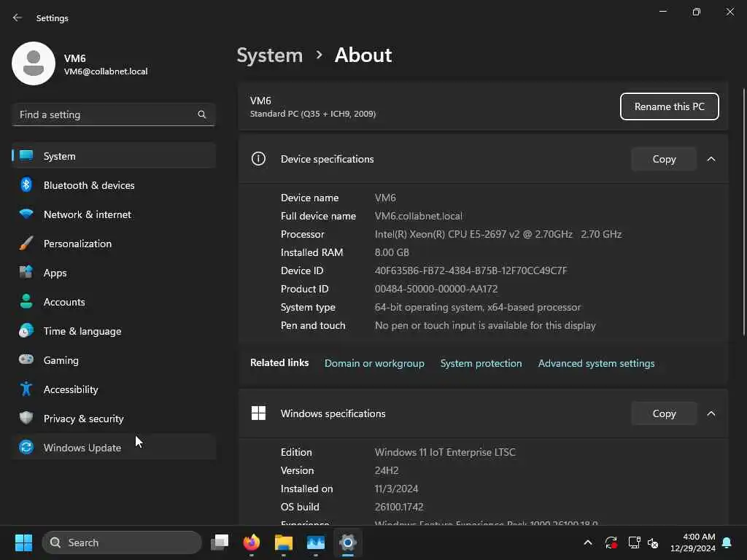The height and width of the screenshot is (560, 747).
Task: Open Windows Update in sidebar
Action: [114, 448]
